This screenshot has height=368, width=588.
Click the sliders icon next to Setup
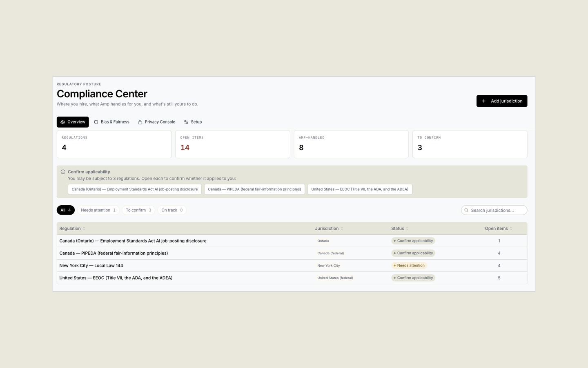pyautogui.click(x=186, y=122)
